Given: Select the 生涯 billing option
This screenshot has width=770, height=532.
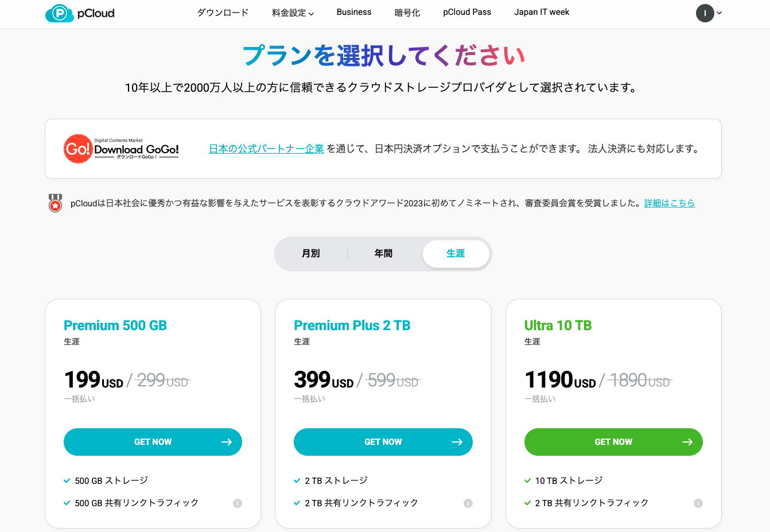Looking at the screenshot, I should pos(456,253).
